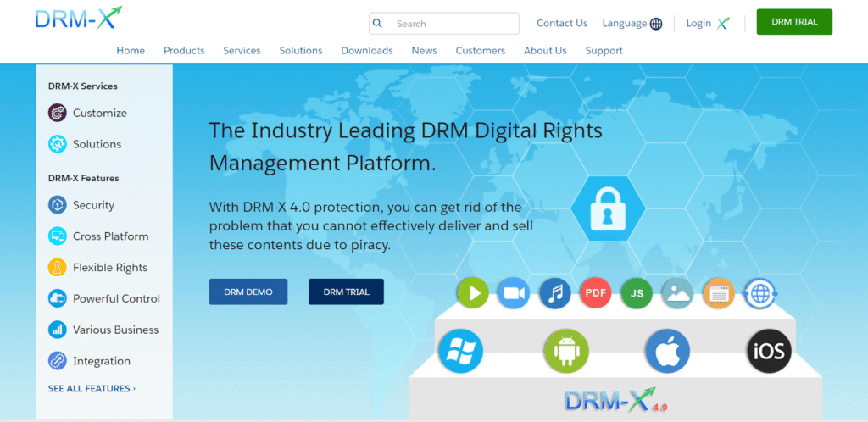Click the DRM-X logo in the header
This screenshot has width=868, height=422.
point(78,19)
